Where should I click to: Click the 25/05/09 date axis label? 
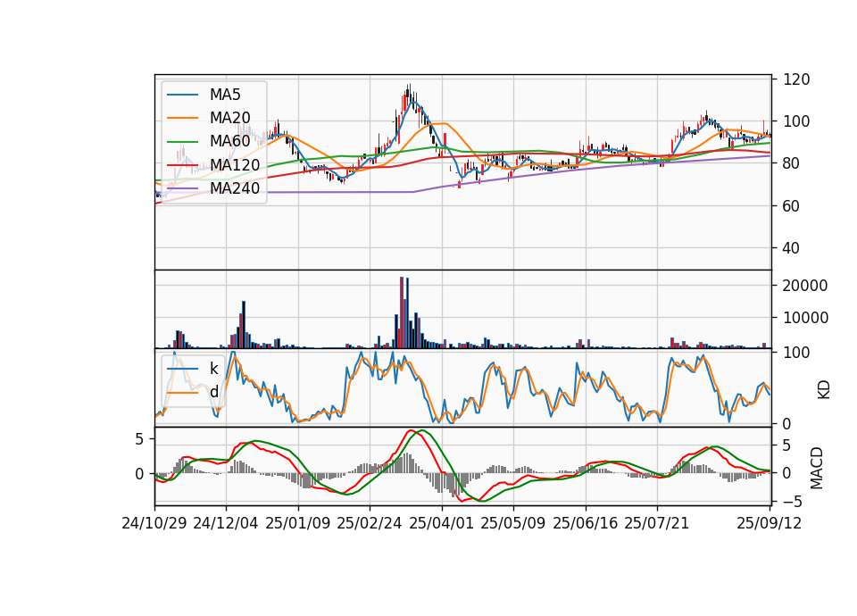(x=513, y=524)
